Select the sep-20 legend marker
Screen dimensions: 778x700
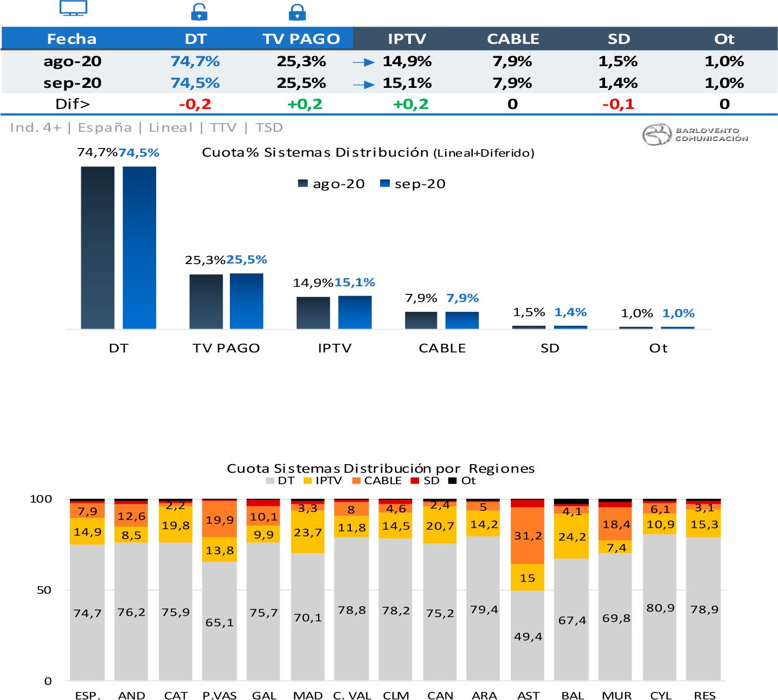(x=385, y=184)
